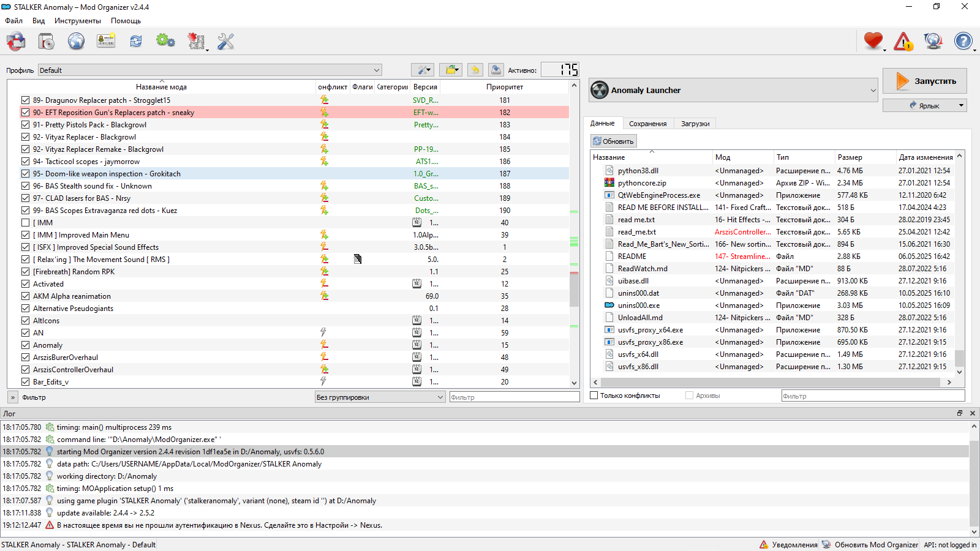Open the View menu
980x551 pixels.
(x=39, y=20)
